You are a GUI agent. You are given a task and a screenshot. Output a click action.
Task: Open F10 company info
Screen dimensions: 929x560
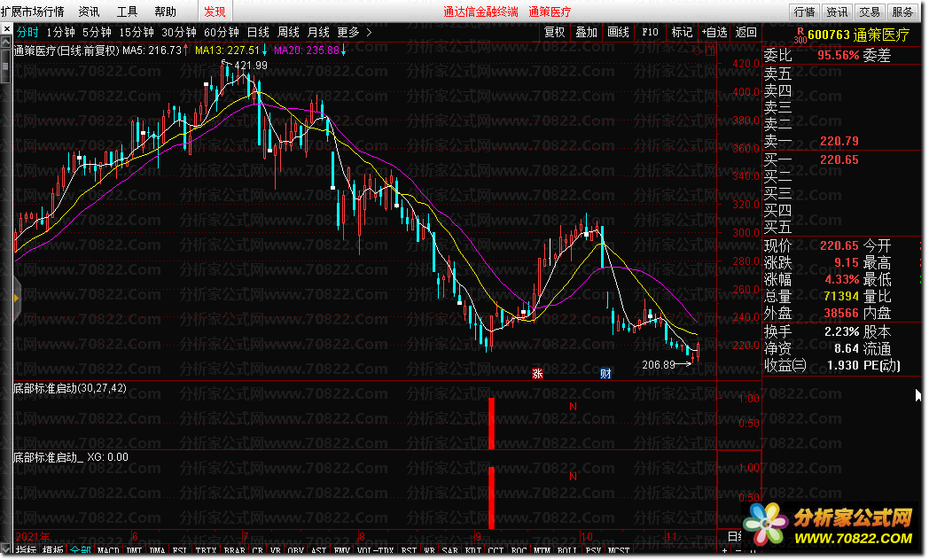coord(650,32)
